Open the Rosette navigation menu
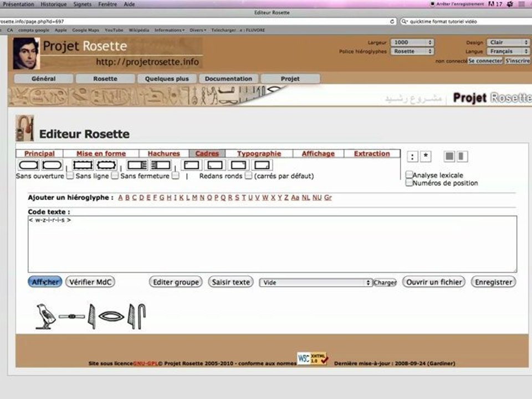This screenshot has height=399, width=532. tap(105, 79)
